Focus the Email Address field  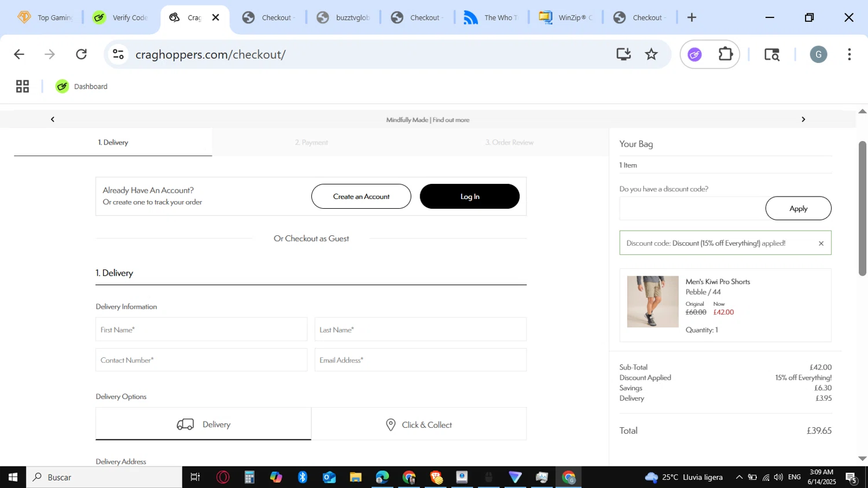[421, 360]
